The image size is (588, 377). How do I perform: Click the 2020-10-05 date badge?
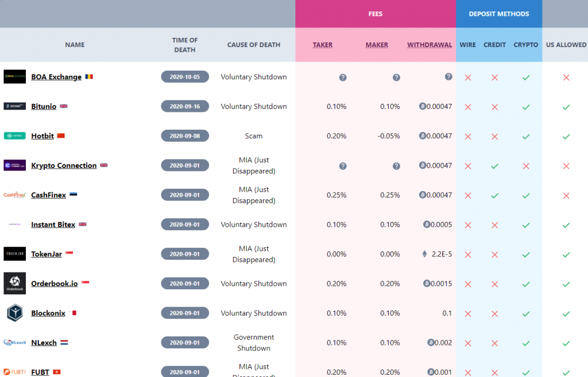pyautogui.click(x=185, y=77)
